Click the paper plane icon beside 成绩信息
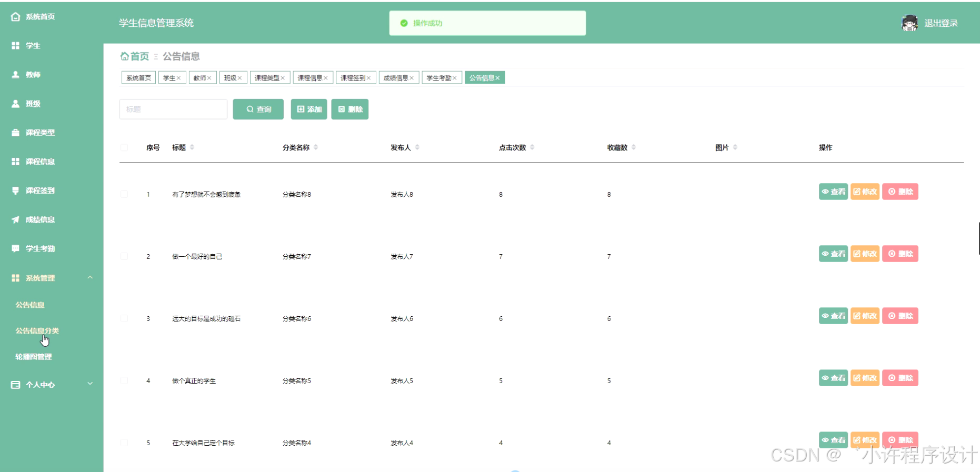The width and height of the screenshot is (980, 472). pos(15,219)
